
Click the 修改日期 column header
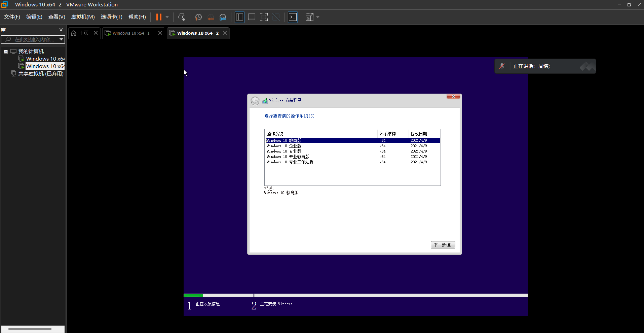tap(424, 134)
